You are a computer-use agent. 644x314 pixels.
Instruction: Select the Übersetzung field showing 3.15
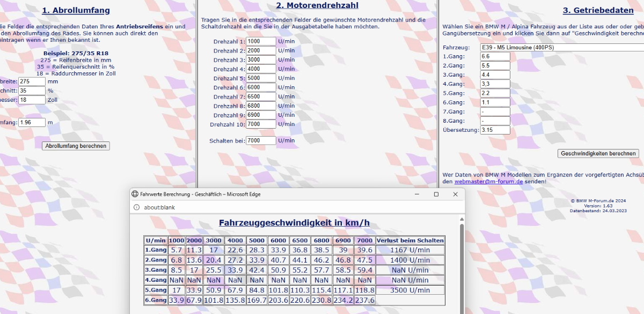(495, 130)
